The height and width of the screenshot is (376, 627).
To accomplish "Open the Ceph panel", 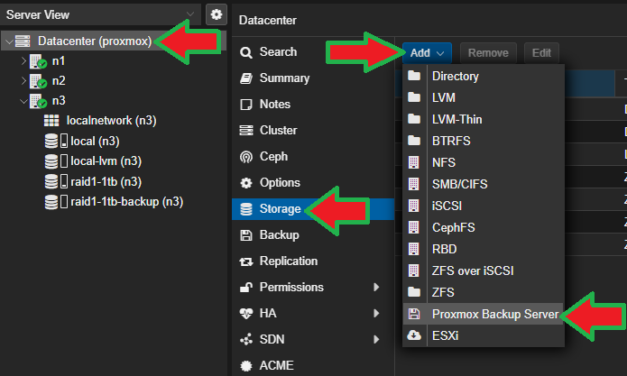I will point(274,156).
